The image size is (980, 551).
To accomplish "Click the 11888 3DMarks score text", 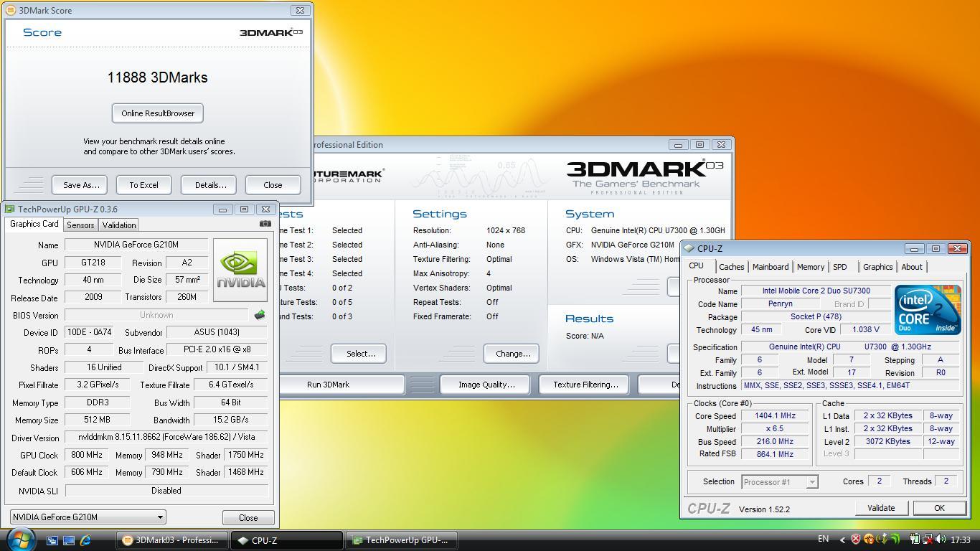I will point(158,77).
